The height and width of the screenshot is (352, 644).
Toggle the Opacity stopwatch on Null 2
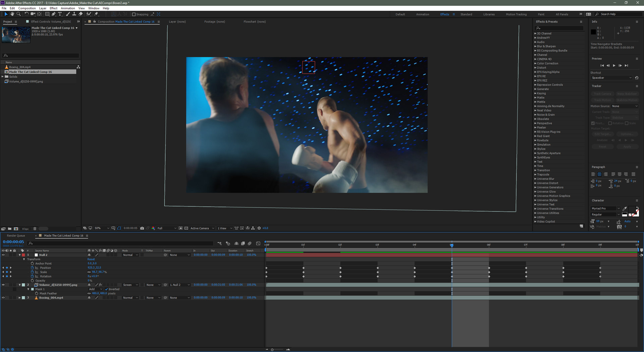[x=32, y=281]
